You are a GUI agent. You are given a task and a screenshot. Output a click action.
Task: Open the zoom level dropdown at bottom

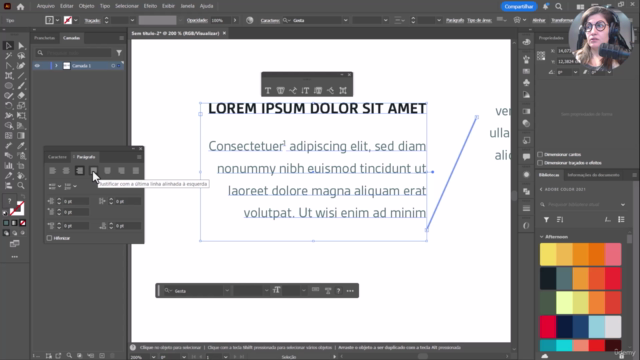pos(153,357)
